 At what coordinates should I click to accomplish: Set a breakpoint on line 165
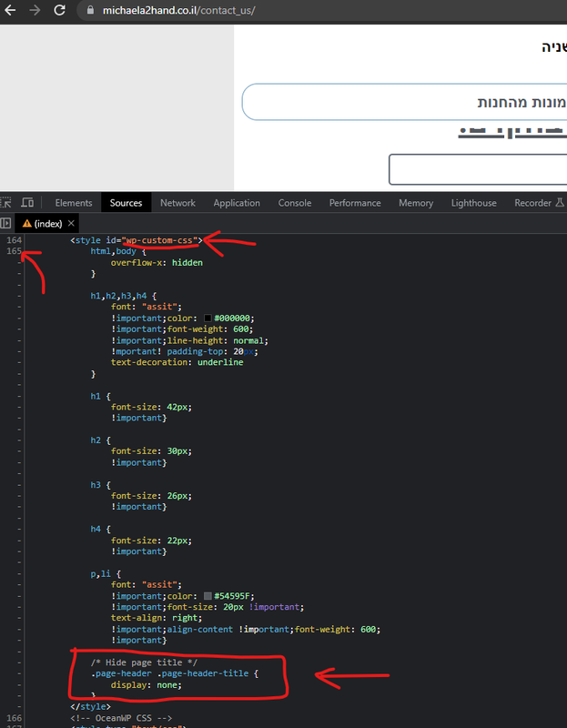coord(14,251)
